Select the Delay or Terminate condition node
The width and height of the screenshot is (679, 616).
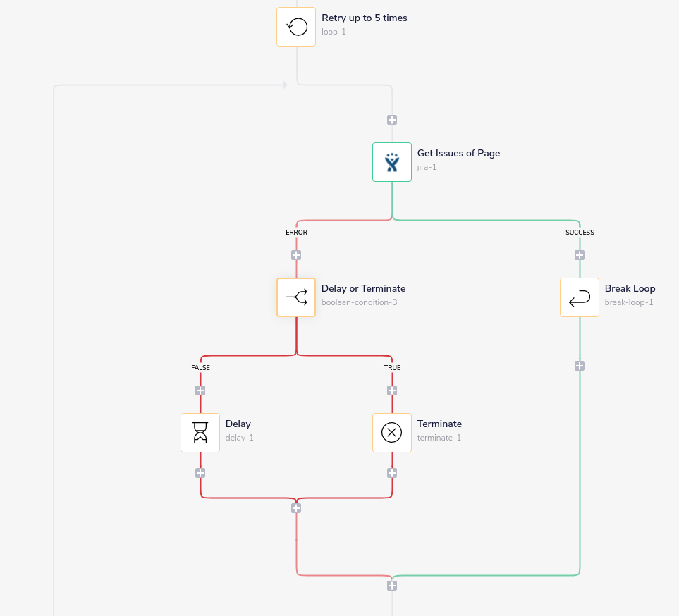point(296,297)
